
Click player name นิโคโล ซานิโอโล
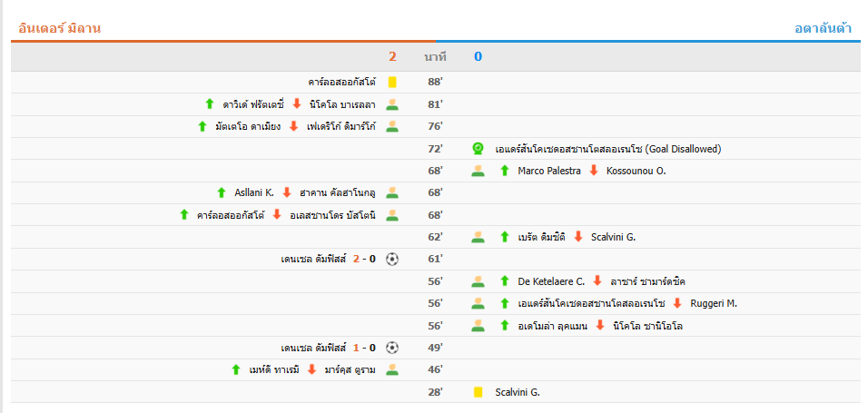click(x=647, y=326)
